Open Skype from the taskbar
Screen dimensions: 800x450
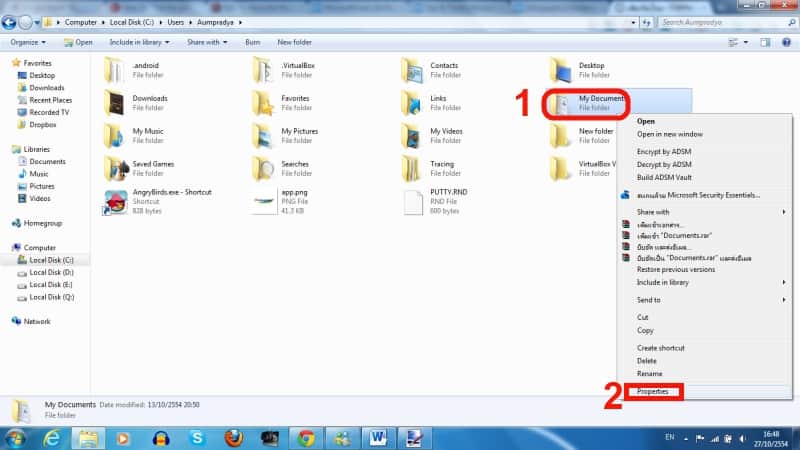pos(197,437)
